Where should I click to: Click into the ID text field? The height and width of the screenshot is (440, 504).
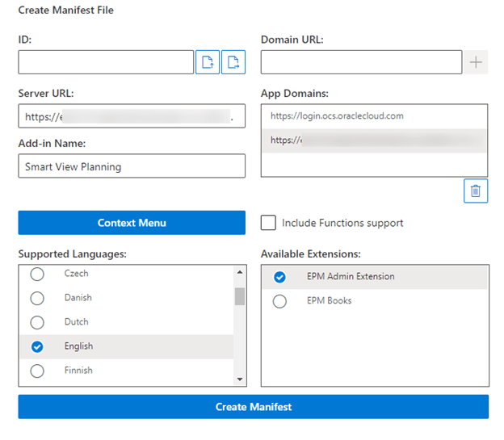point(105,62)
